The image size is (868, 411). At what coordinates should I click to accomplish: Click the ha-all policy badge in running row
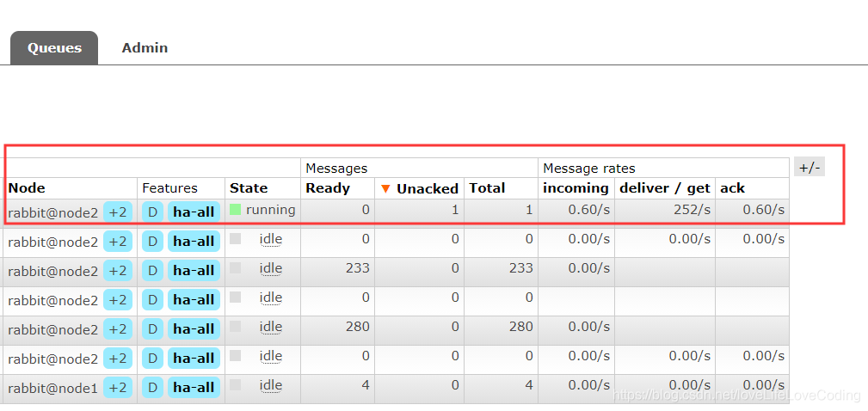[194, 212]
